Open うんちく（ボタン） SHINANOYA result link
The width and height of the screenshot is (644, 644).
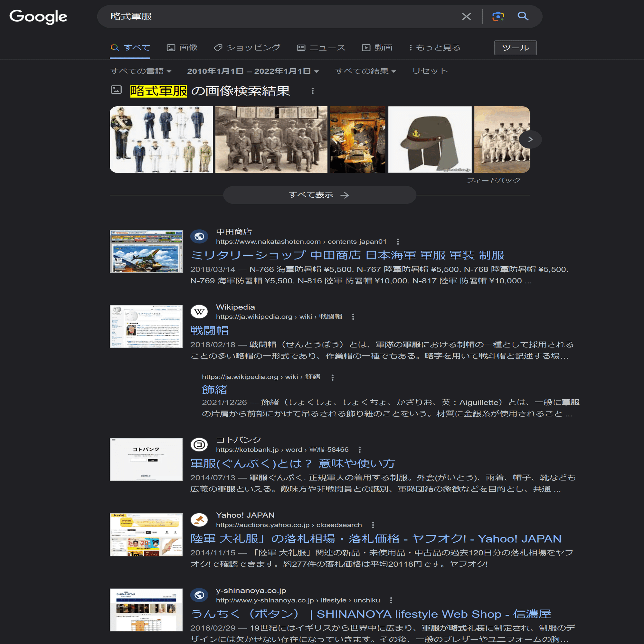point(371,614)
